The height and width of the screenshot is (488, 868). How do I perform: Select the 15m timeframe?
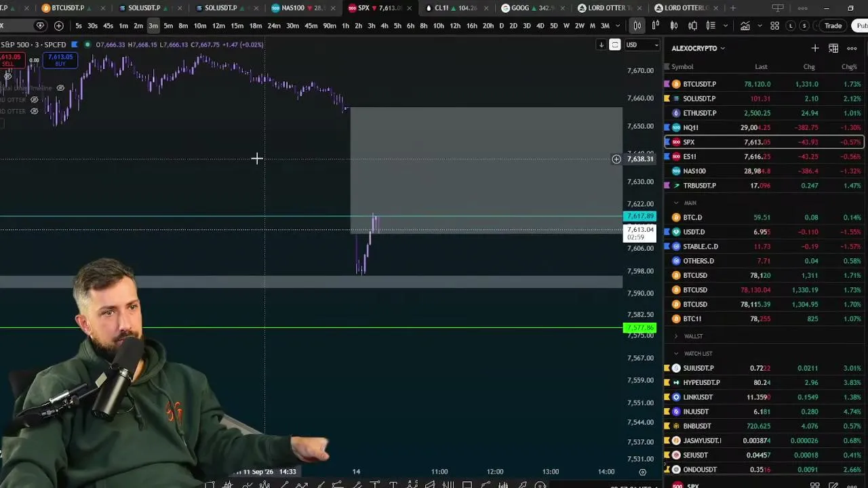237,26
